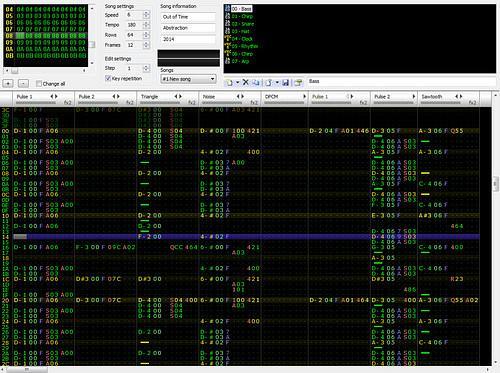Expand DPCM effect columns with its right arrow
The width and height of the screenshot is (500, 373).
(304, 96)
